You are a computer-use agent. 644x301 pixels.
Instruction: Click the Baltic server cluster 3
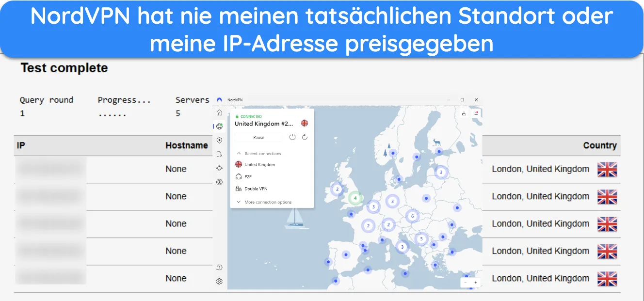[441, 172]
